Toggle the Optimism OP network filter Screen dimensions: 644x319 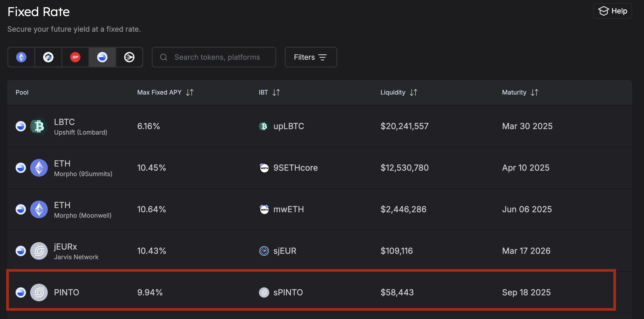75,57
